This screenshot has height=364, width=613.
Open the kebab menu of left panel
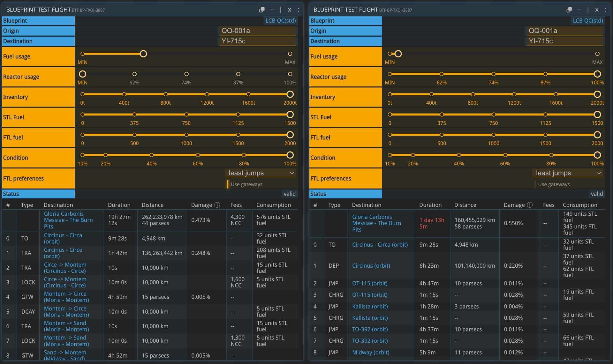(x=299, y=10)
